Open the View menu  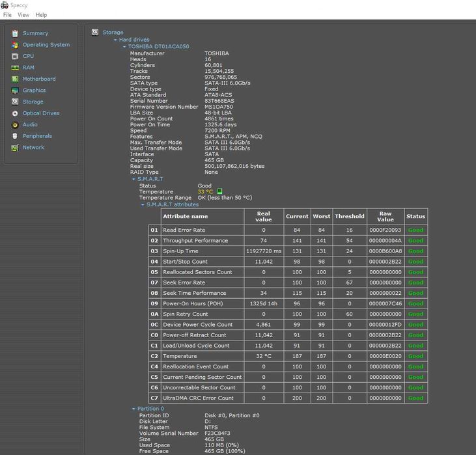click(23, 15)
